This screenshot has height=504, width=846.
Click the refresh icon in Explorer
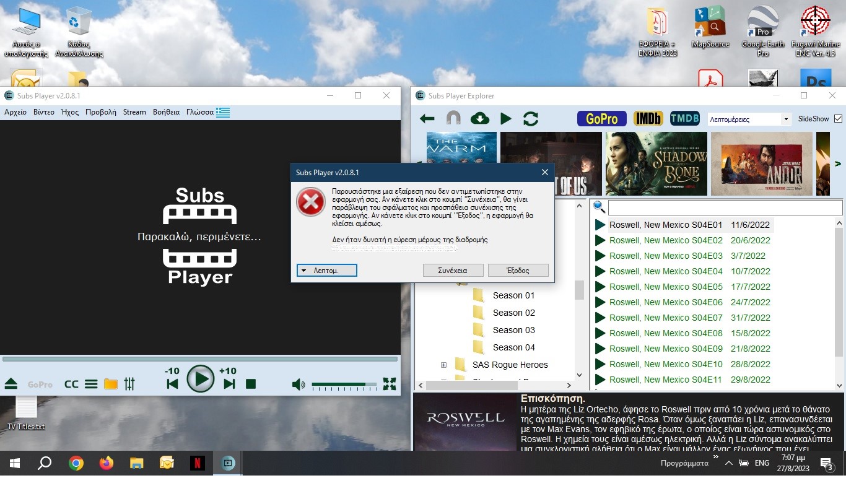pyautogui.click(x=531, y=119)
